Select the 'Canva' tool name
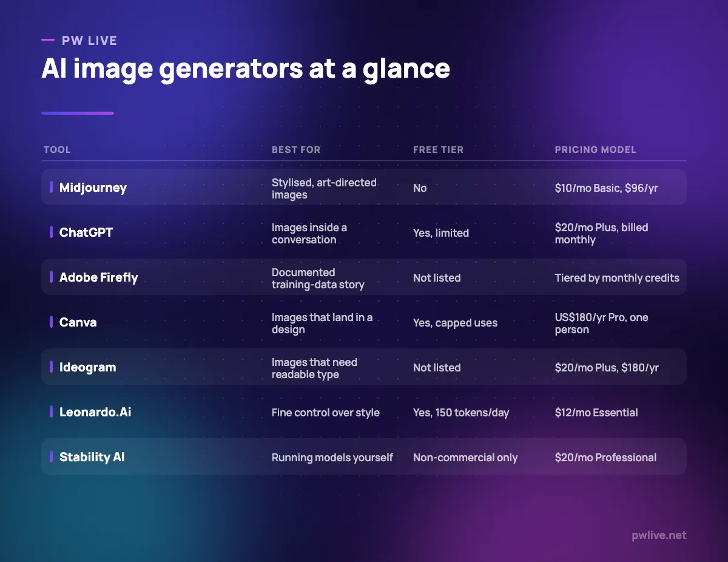This screenshot has width=728, height=562. pos(78,322)
